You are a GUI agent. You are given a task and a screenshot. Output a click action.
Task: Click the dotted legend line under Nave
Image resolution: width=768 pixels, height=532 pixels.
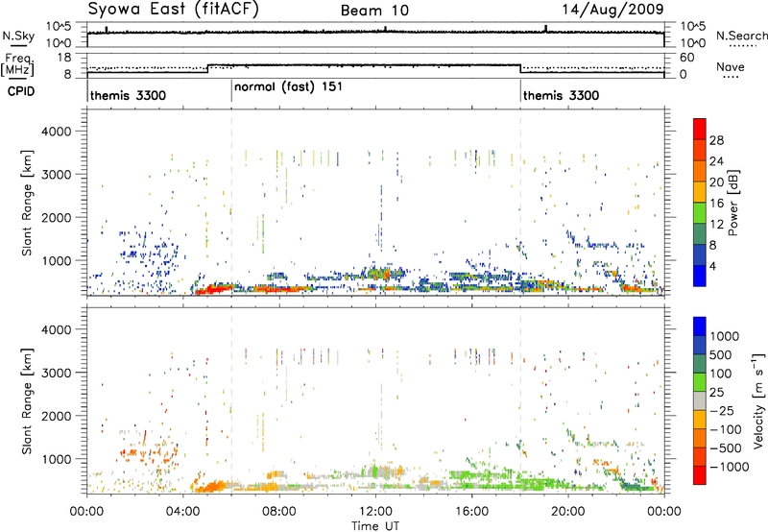[x=731, y=78]
